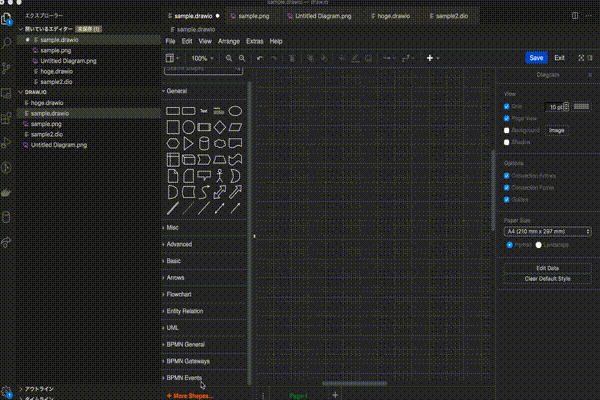The image size is (600, 400).
Task: Open the Search icon in activity bar
Action: pyautogui.click(x=6, y=43)
